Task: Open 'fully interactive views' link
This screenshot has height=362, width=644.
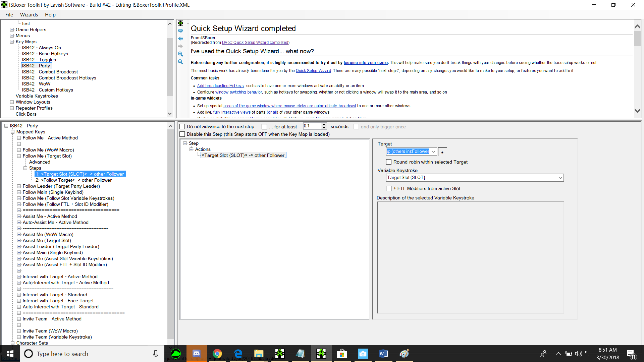Action: pos(232,112)
